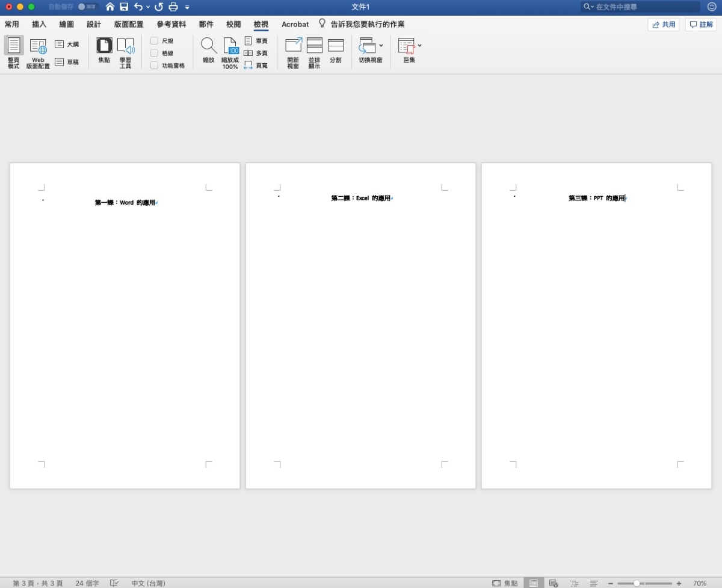Open the 參考資料 ribbon tab
Screen dimensions: 722x588
coord(171,25)
